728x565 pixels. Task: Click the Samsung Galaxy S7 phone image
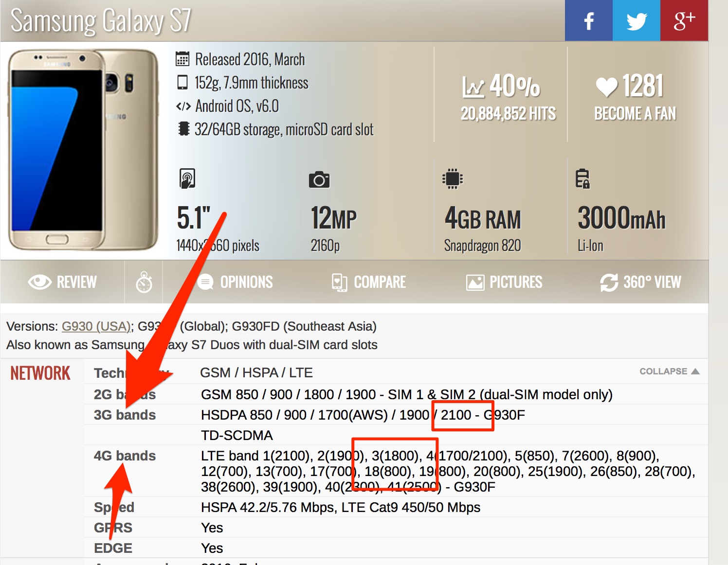[83, 150]
